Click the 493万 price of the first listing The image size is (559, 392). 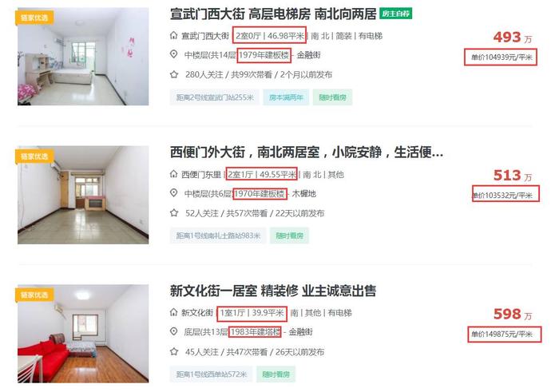(x=513, y=37)
